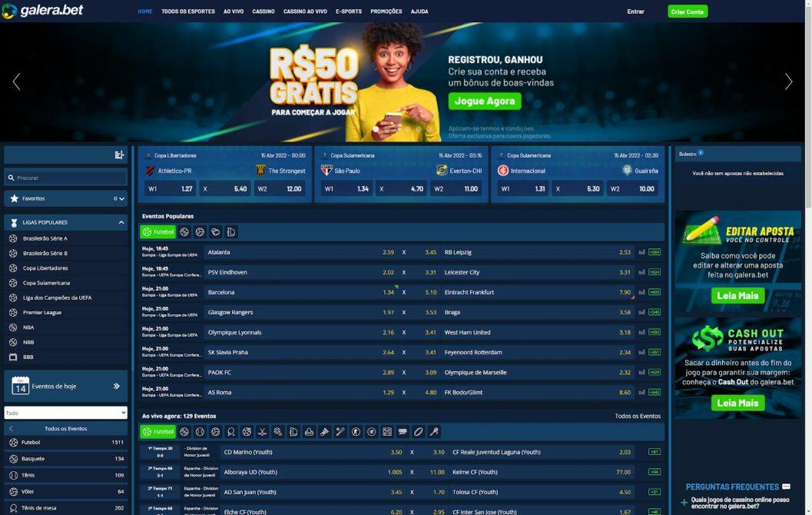Open statistics icon for Barcelona vs Eintracht Frankfurt
The width and height of the screenshot is (812, 515).
point(641,292)
